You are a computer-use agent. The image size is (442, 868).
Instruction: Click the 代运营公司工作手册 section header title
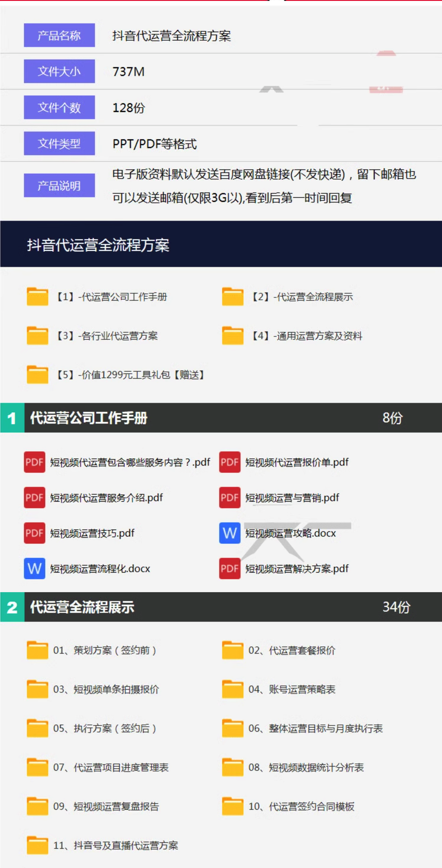[89, 418]
